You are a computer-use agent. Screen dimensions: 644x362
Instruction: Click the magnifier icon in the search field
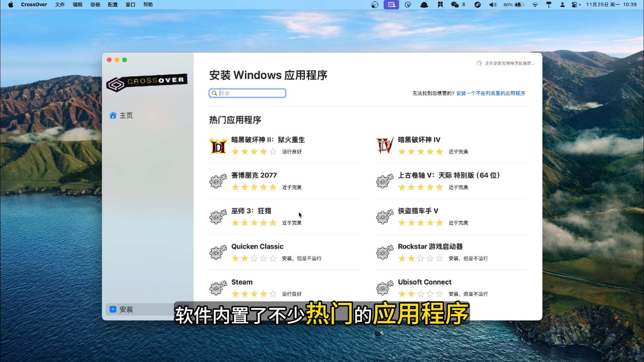coord(214,93)
